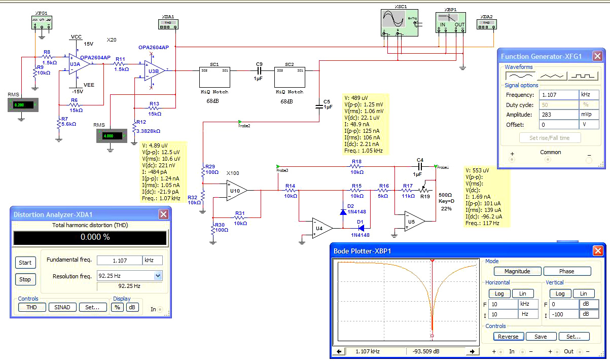Switch distortion display to dB
Viewport: 610px width, 364px height.
tap(132, 307)
